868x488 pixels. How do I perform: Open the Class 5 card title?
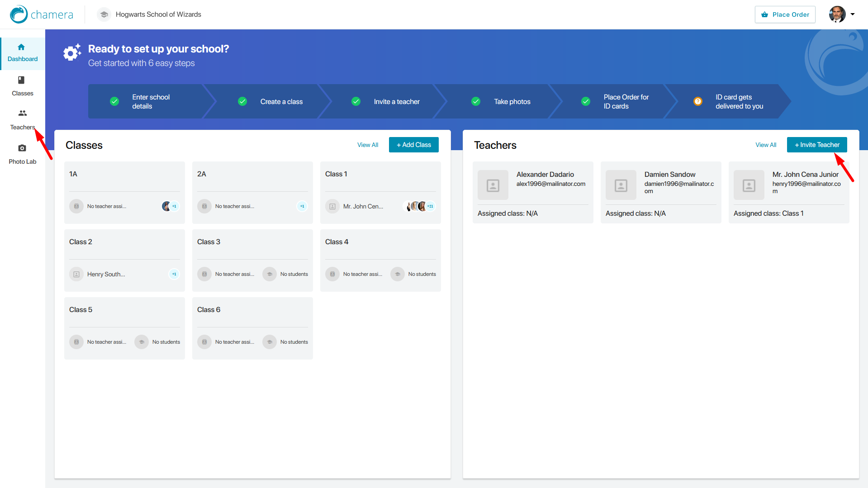click(81, 310)
